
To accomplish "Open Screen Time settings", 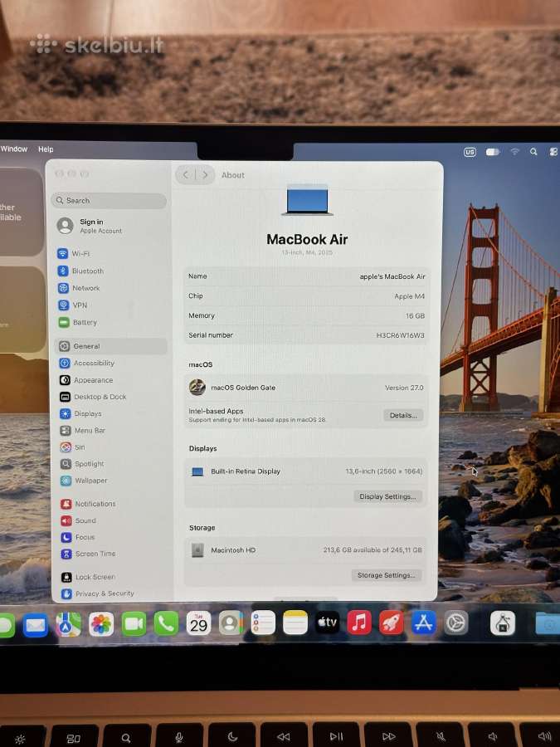I will 89,554.
